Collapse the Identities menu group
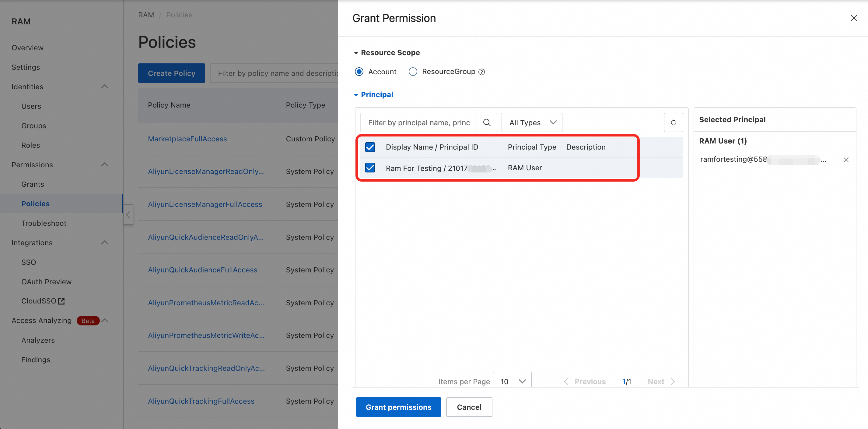This screenshot has width=868, height=429. coord(105,87)
